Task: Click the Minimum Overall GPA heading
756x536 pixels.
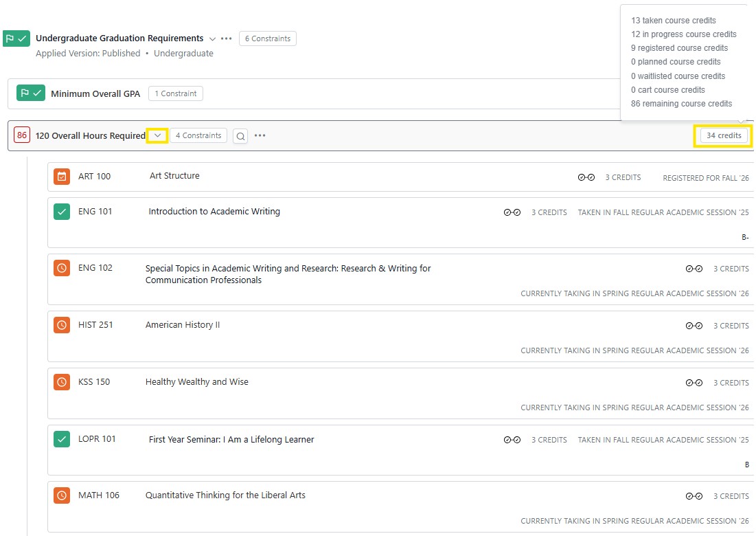Action: (x=95, y=93)
